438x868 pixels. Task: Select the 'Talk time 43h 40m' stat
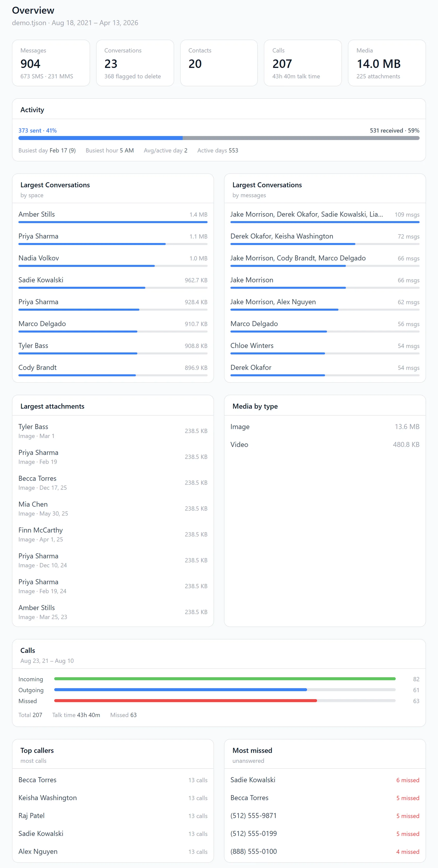coord(76,715)
